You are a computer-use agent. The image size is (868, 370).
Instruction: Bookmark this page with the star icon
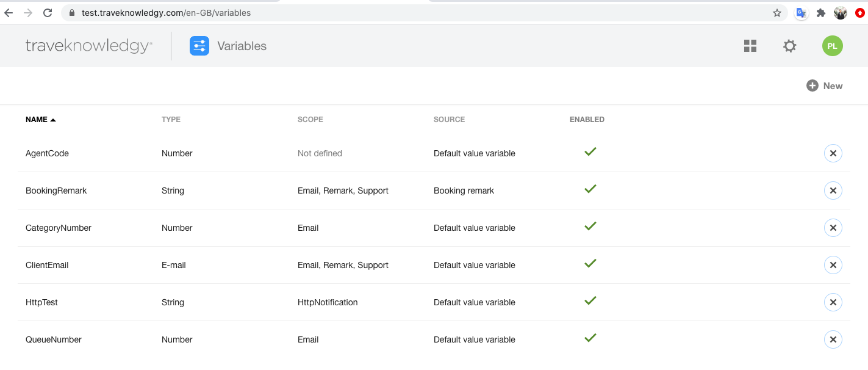click(x=777, y=13)
